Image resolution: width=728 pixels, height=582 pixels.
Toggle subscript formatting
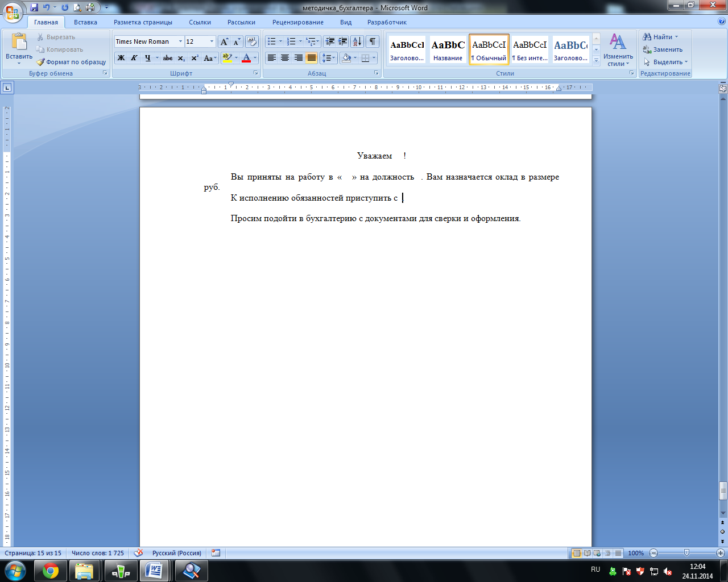click(x=181, y=58)
